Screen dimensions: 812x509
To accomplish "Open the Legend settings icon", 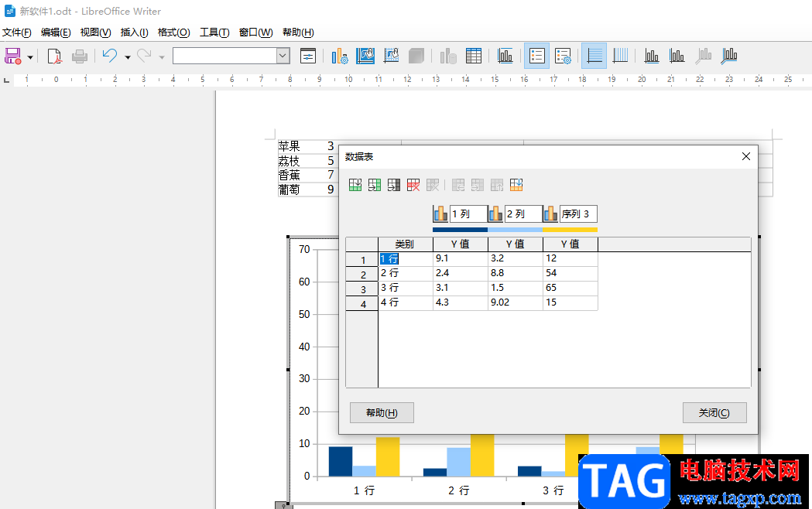I will (x=563, y=56).
